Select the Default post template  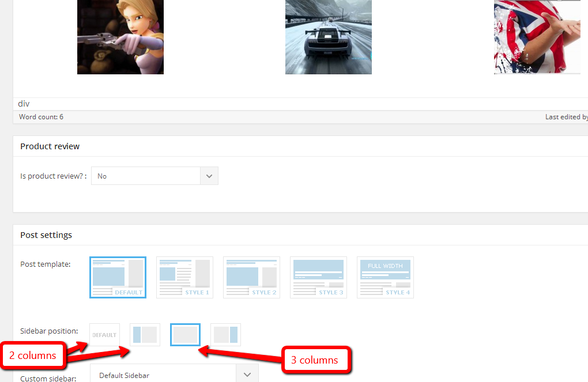tap(118, 277)
